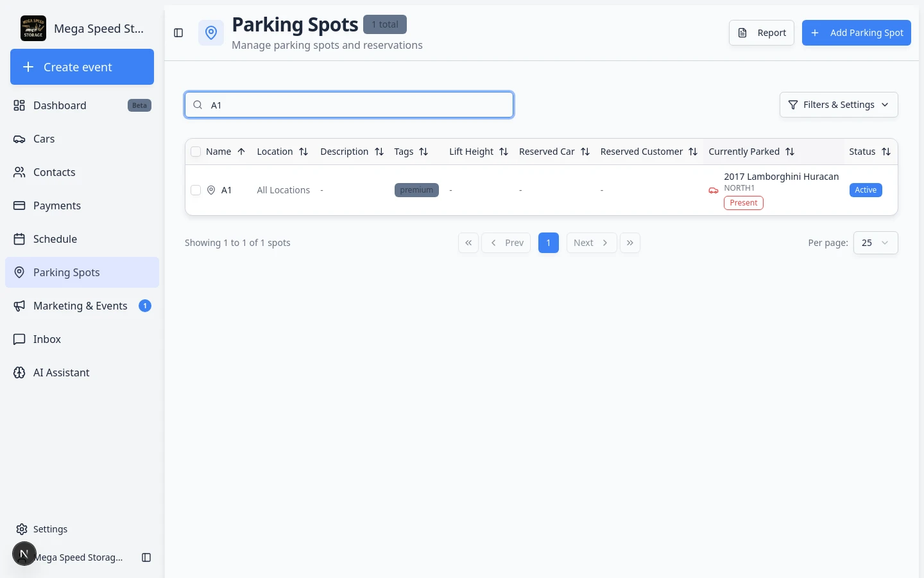
Task: Click the search magnifier icon in the search box
Action: (198, 105)
